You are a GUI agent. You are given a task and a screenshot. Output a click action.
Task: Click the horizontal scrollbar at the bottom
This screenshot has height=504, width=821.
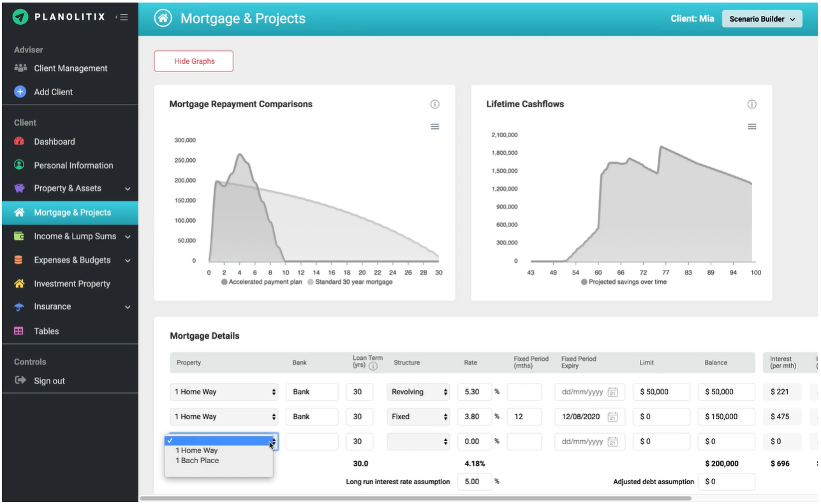tap(415, 498)
